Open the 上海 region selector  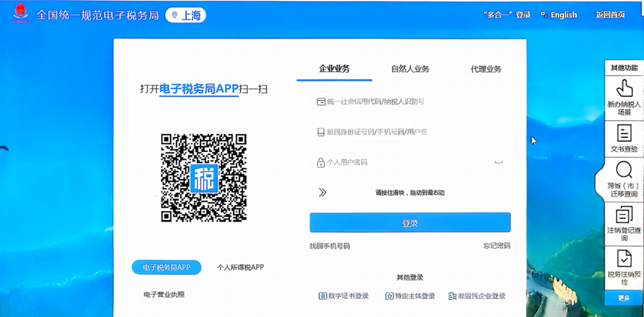(186, 15)
